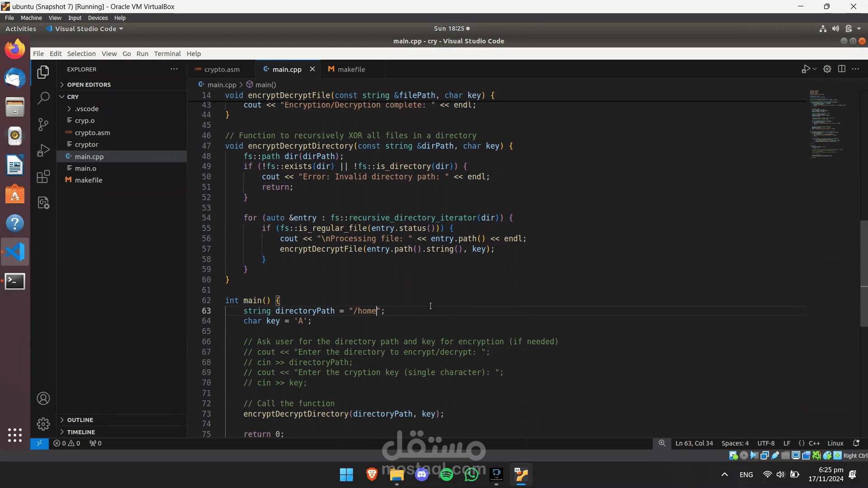Open the Terminal menu
Image resolution: width=868 pixels, height=488 pixels.
(x=167, y=53)
